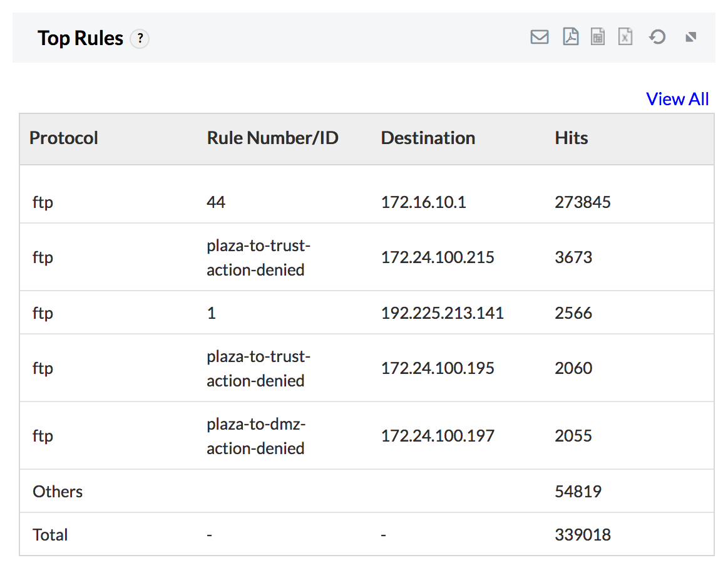Image resolution: width=728 pixels, height=575 pixels.
Task: Click destination 172.24.100.215
Action: pyautogui.click(x=438, y=257)
